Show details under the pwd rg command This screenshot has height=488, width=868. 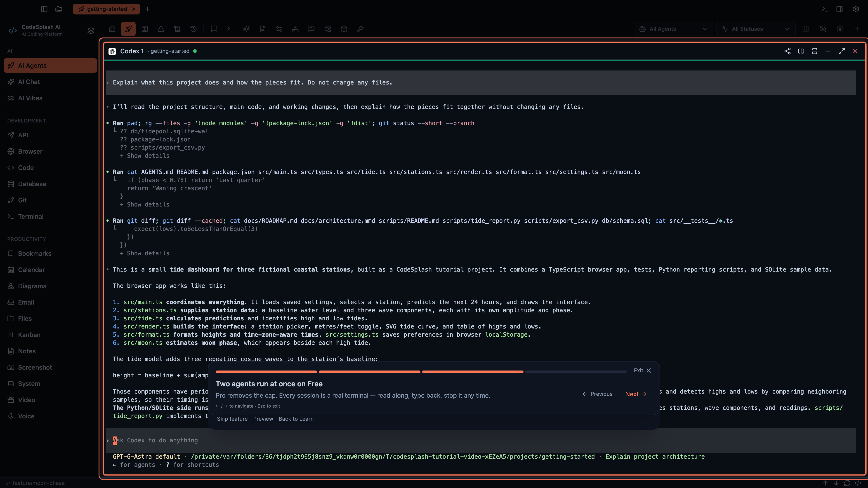[145, 156]
